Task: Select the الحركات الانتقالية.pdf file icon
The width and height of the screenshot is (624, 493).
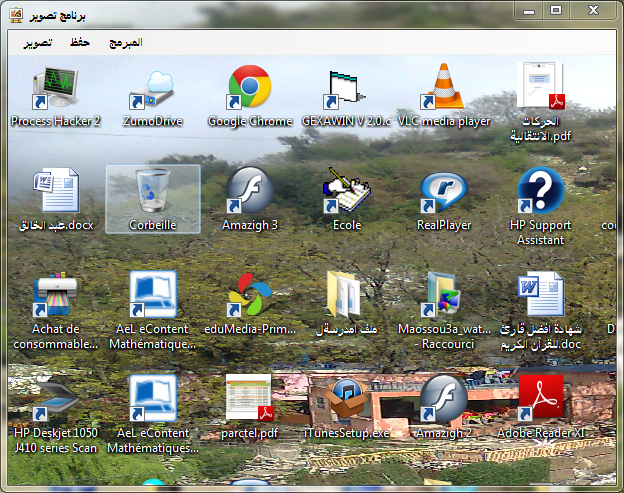Action: pyautogui.click(x=540, y=85)
